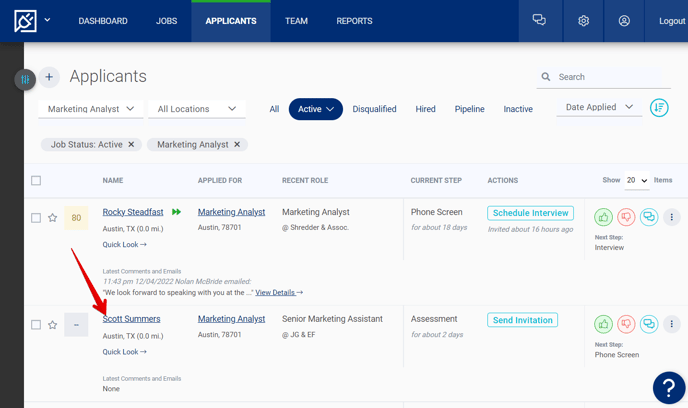Click the Send Invitation button
This screenshot has width=688, height=408.
[x=523, y=320]
